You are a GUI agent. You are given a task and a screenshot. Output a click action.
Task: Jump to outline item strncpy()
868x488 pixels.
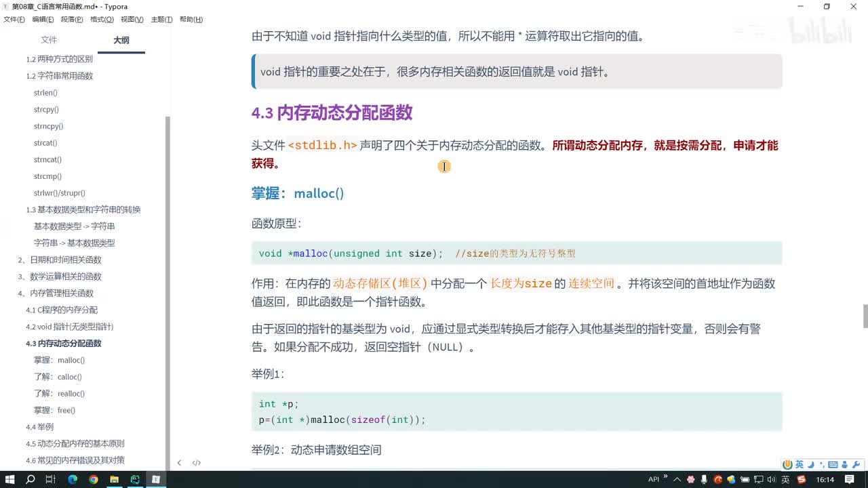pos(48,126)
